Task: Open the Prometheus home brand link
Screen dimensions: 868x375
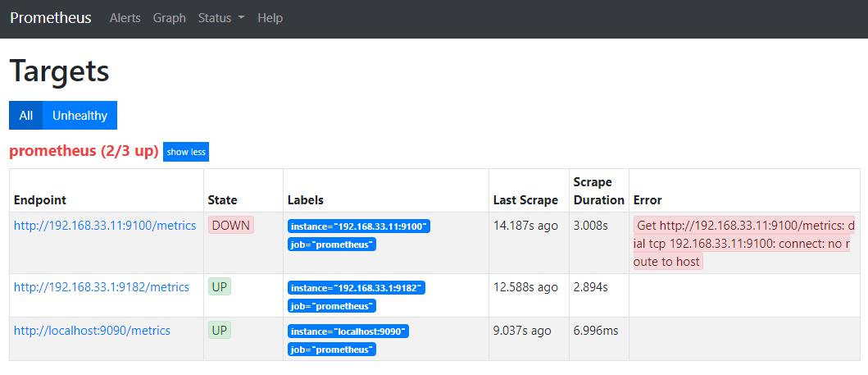Action: pyautogui.click(x=50, y=18)
